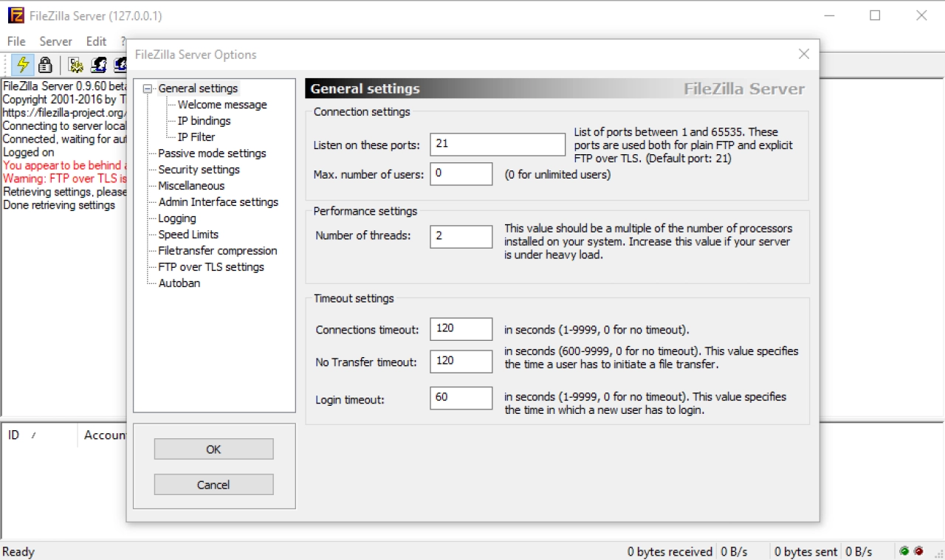Click the red send indicator light
The height and width of the screenshot is (560, 945).
point(918,551)
